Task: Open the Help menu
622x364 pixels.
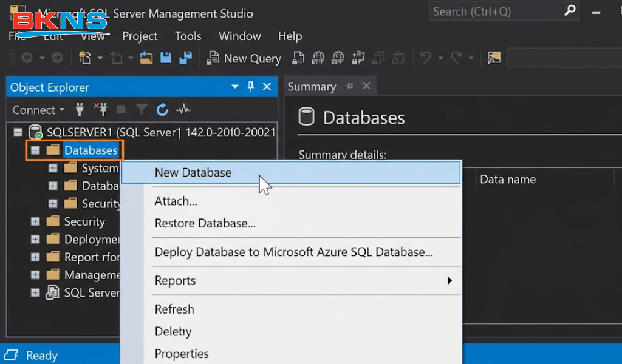Action: (x=290, y=36)
